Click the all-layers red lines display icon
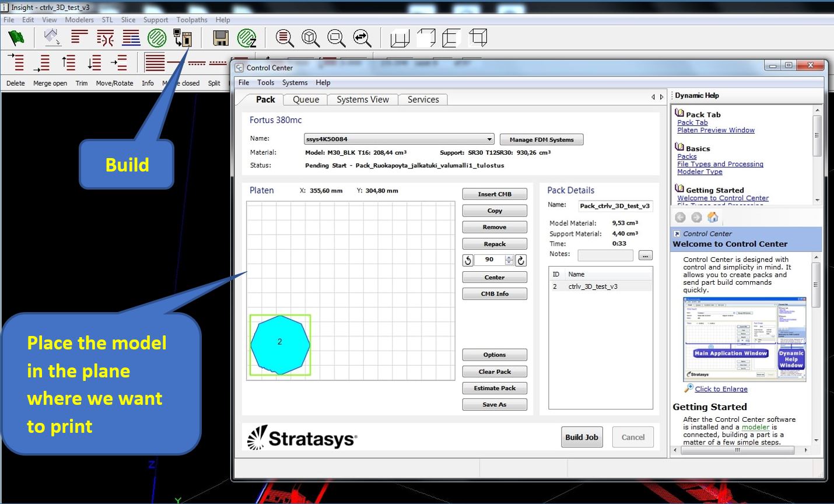This screenshot has width=834, height=504. 155,62
